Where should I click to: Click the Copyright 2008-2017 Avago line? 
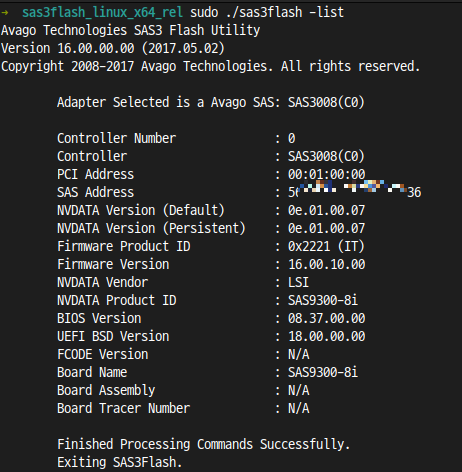(210, 66)
